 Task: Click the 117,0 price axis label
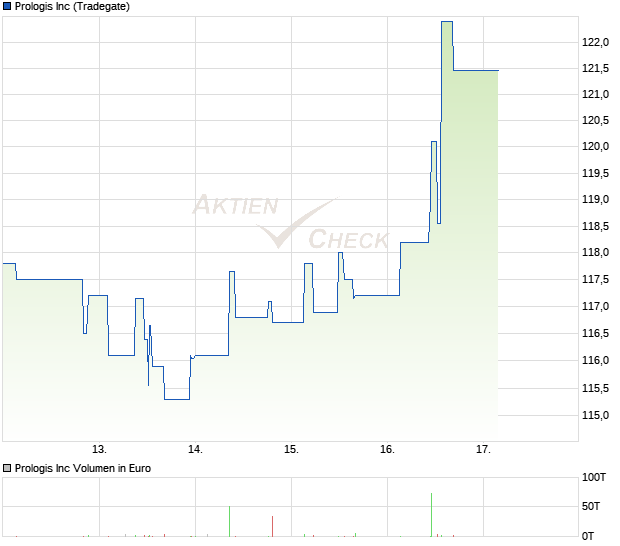click(x=595, y=306)
